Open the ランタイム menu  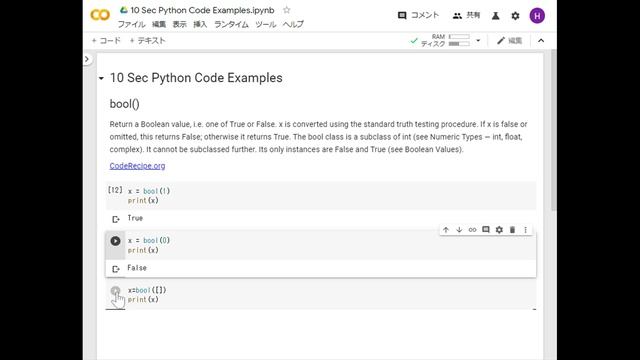(231, 24)
